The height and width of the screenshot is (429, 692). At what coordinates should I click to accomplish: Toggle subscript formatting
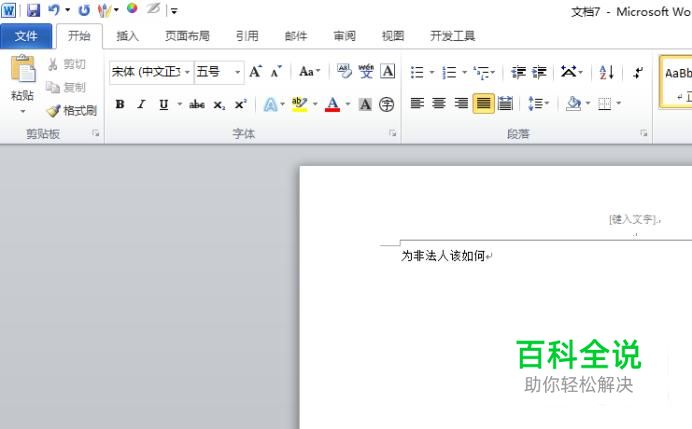click(x=219, y=105)
